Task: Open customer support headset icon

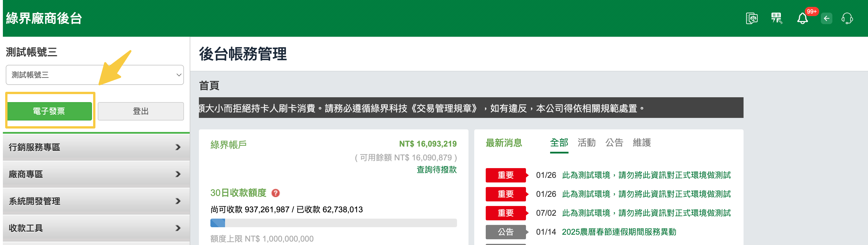Action: [x=847, y=18]
